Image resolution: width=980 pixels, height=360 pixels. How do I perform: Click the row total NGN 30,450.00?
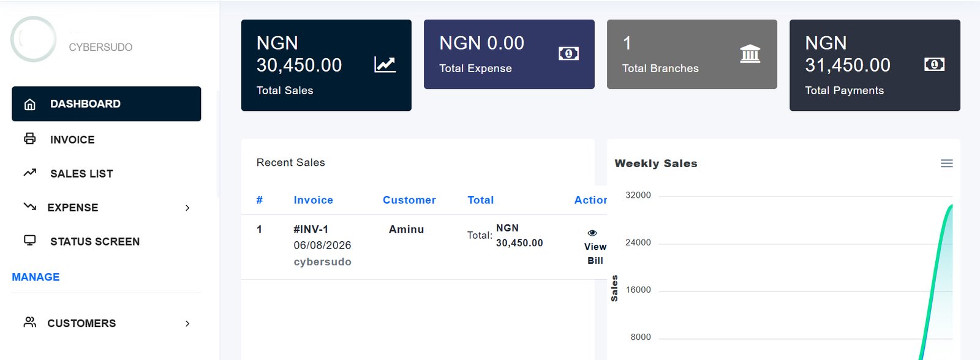pos(519,235)
